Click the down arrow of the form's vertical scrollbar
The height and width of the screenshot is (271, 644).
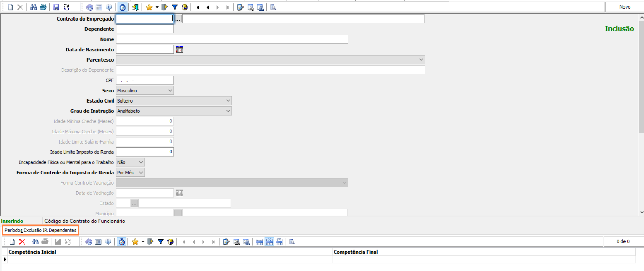point(641,212)
